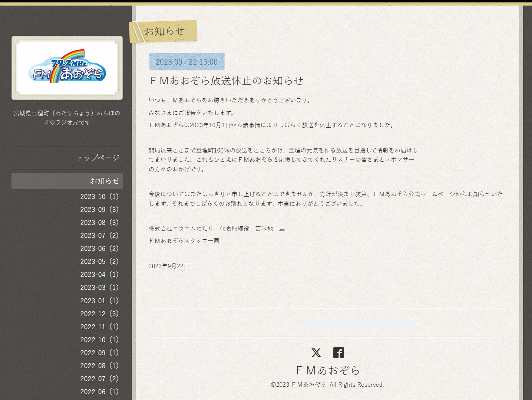Select the 2023-07 (2) archive link
Screen dimensions: 532x400
tap(99, 236)
